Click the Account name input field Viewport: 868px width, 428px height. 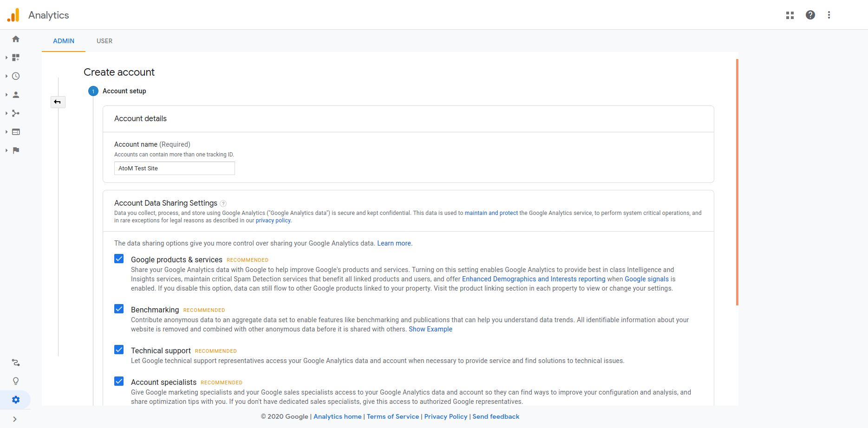pos(175,169)
